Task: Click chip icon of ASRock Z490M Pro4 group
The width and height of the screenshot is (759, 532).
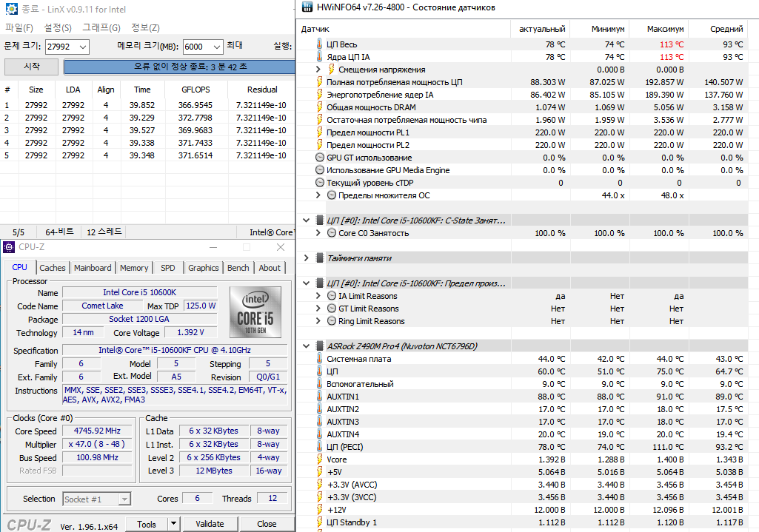Action: pyautogui.click(x=319, y=346)
